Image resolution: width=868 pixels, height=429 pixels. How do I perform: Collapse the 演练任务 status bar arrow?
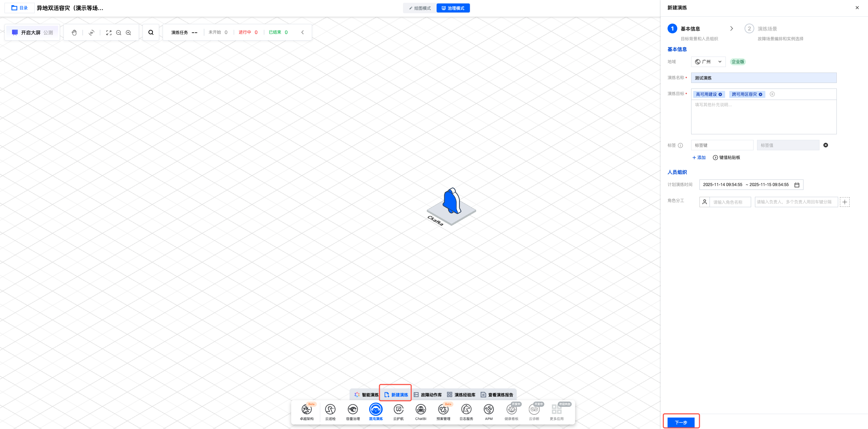302,32
